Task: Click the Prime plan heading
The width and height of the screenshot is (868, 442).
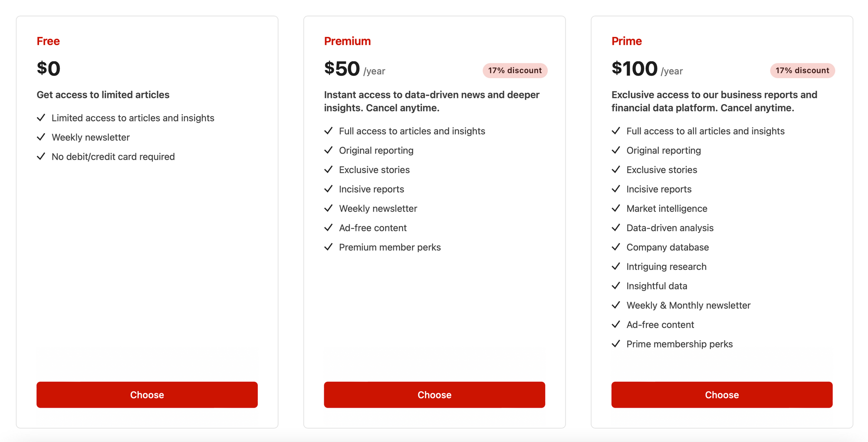Action: (626, 41)
